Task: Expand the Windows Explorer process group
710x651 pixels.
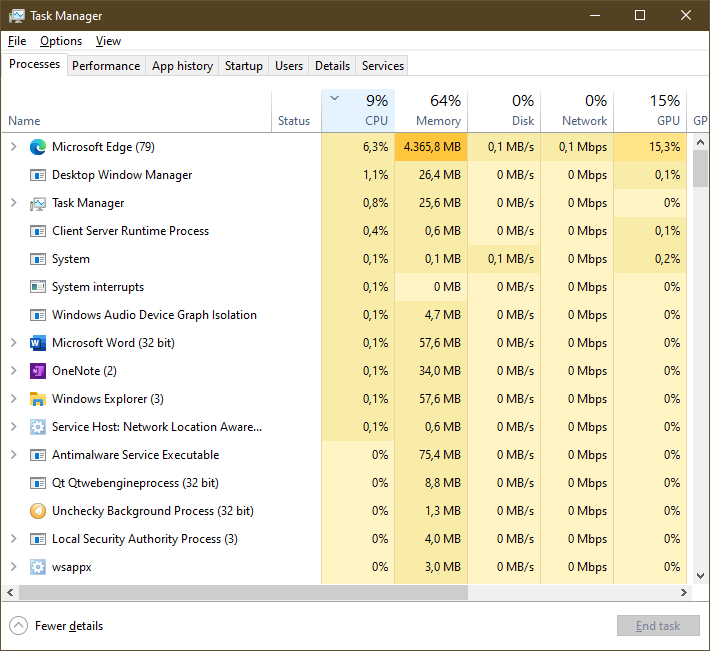Action: (x=14, y=399)
